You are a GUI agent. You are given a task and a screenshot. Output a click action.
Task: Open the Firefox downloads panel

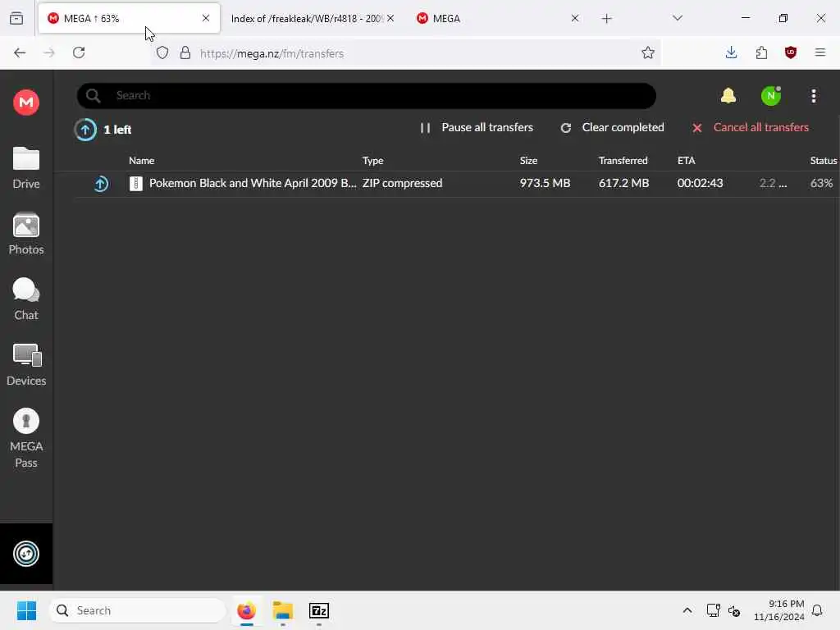tap(731, 52)
